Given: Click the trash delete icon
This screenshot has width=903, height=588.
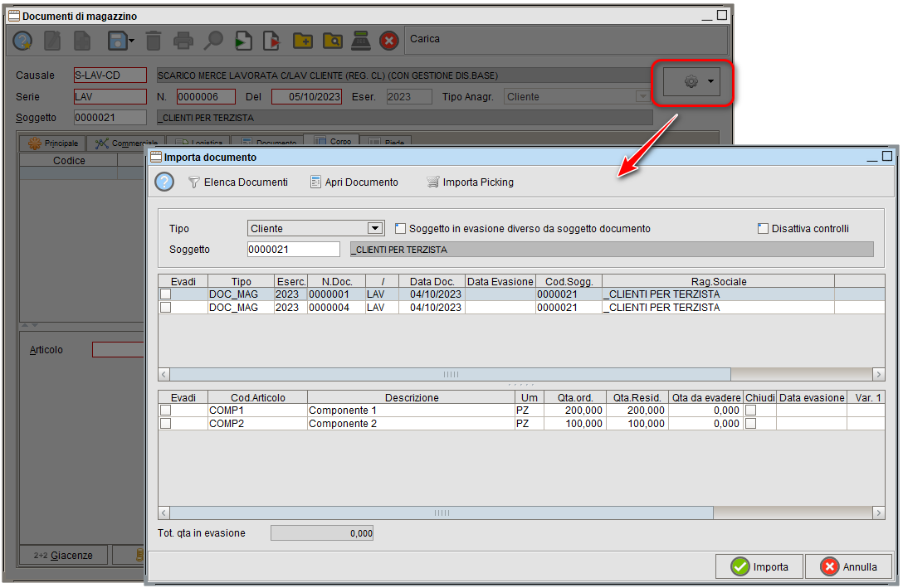Looking at the screenshot, I should (x=154, y=40).
